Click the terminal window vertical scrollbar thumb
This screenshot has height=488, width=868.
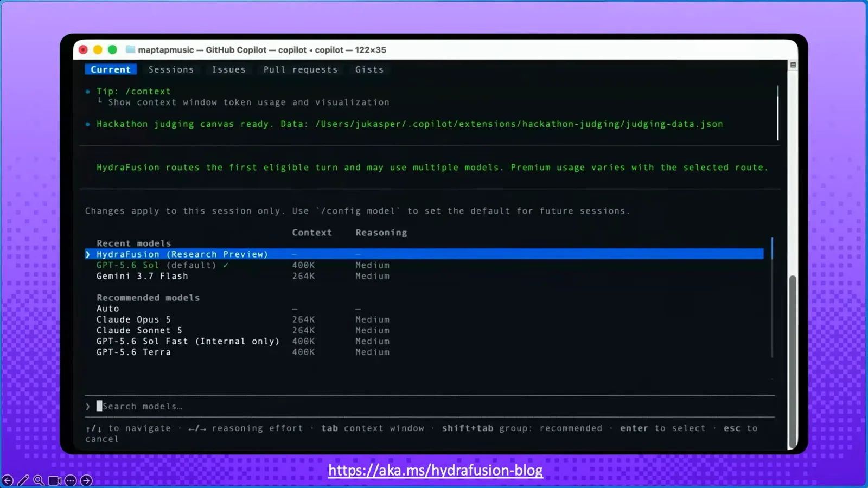pos(793,361)
